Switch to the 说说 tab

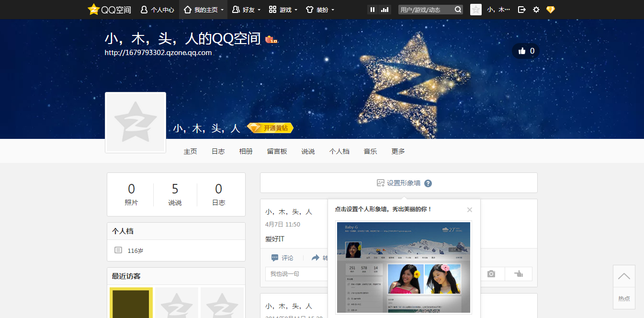coord(308,151)
